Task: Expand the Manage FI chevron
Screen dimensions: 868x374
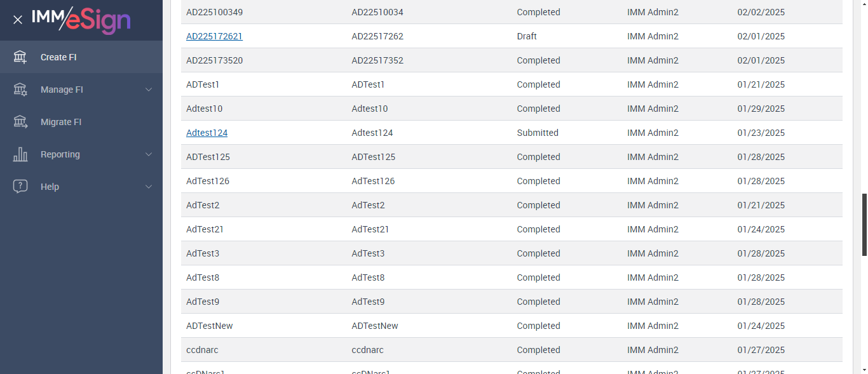Action: click(149, 90)
